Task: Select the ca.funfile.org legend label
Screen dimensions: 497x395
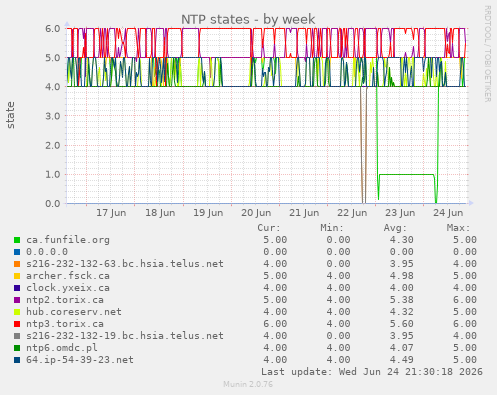Action: (x=68, y=240)
